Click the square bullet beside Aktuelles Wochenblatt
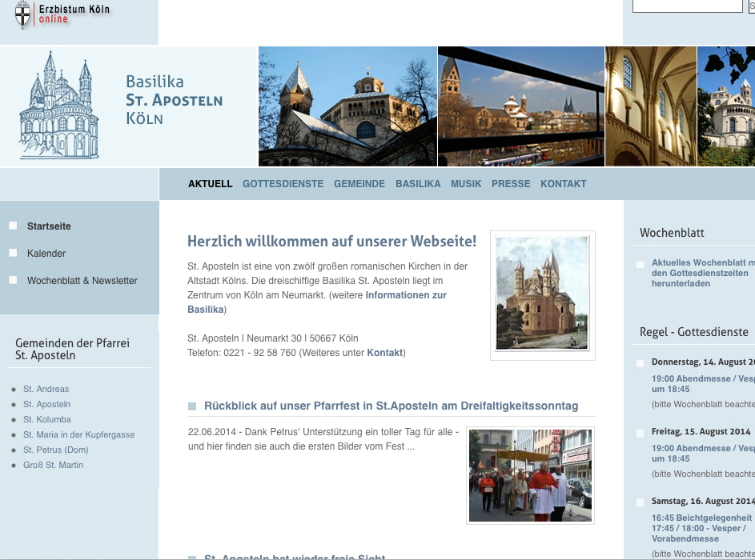755x560 pixels. 640,264
